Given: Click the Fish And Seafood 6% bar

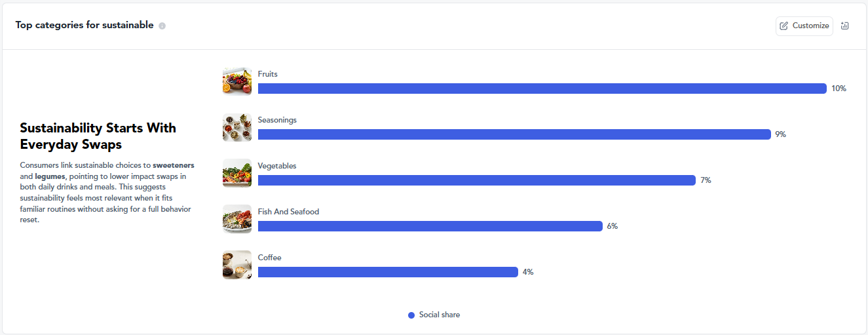Looking at the screenshot, I should (x=430, y=226).
